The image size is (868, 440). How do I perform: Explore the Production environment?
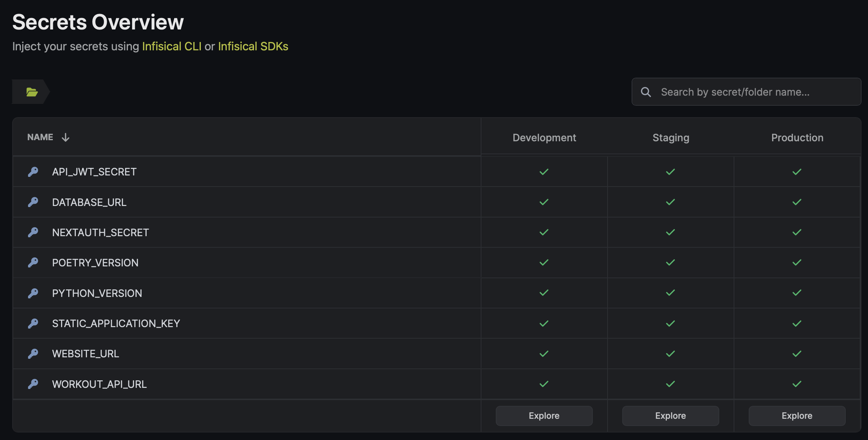tap(797, 415)
